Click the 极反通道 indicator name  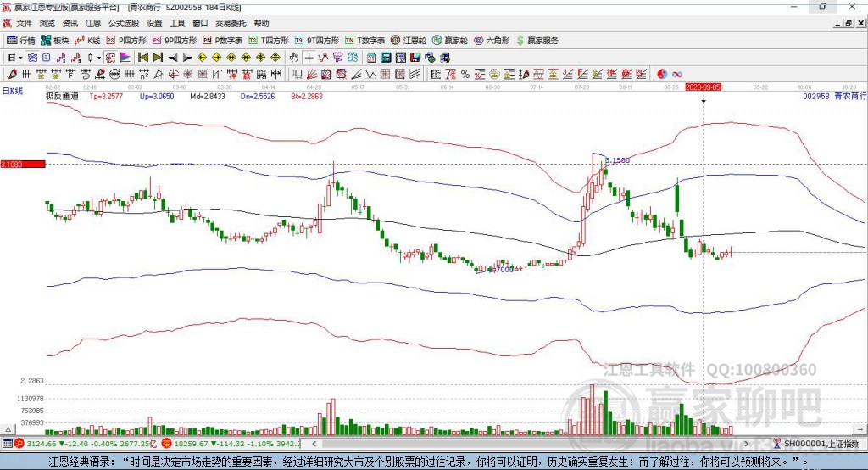[x=62, y=97]
